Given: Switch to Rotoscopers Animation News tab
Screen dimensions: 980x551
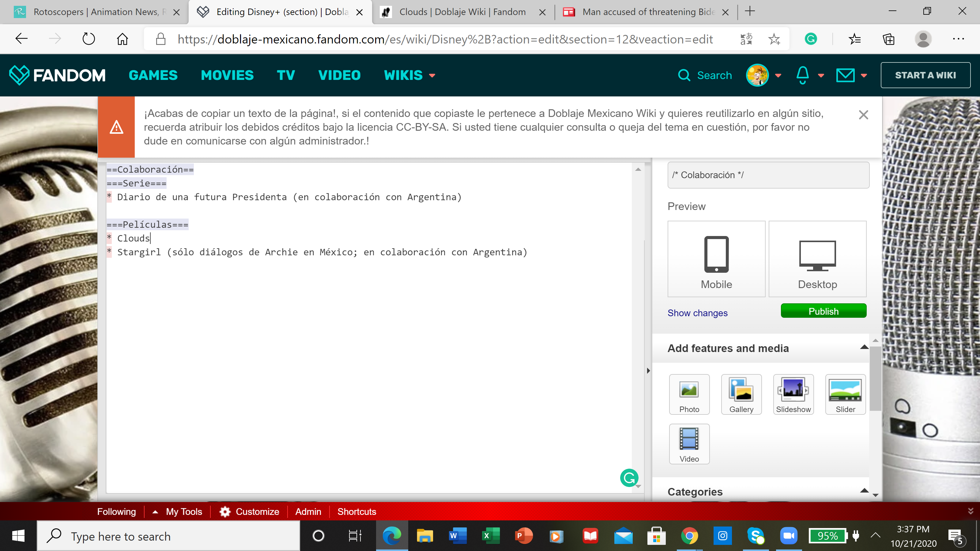Looking at the screenshot, I should 94,12.
